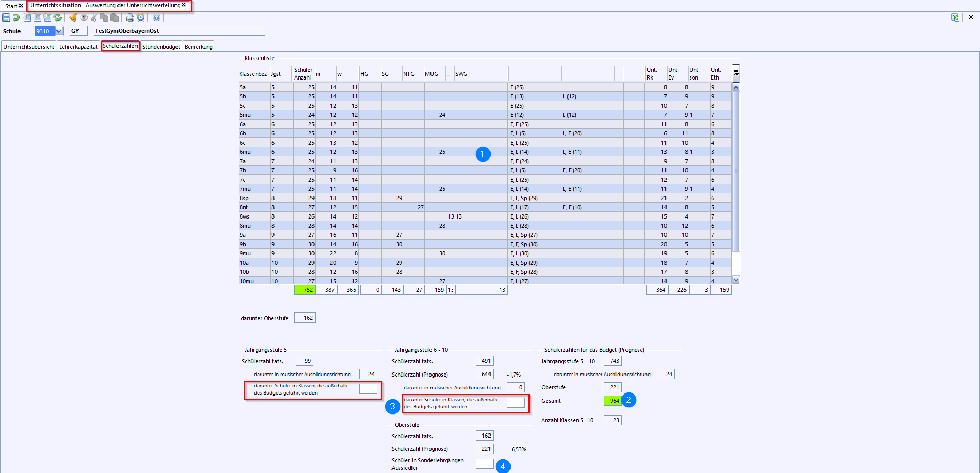Click the green total students cell 752

(304, 290)
